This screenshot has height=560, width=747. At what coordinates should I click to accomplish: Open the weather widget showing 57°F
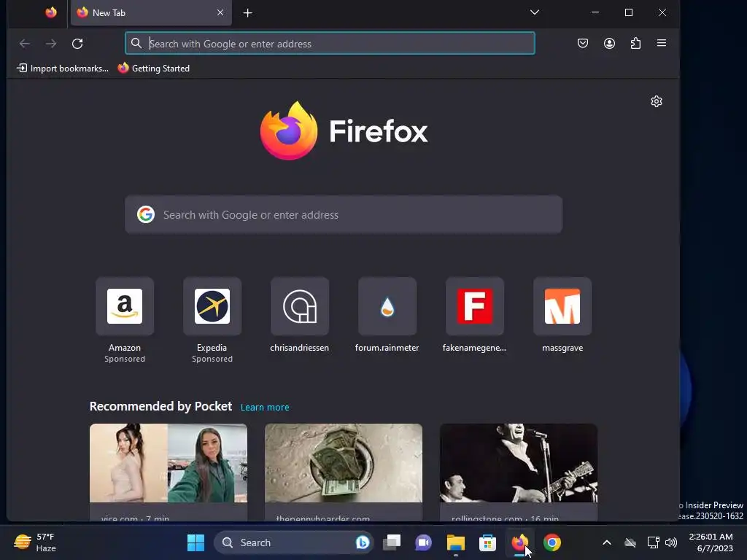[x=35, y=542]
